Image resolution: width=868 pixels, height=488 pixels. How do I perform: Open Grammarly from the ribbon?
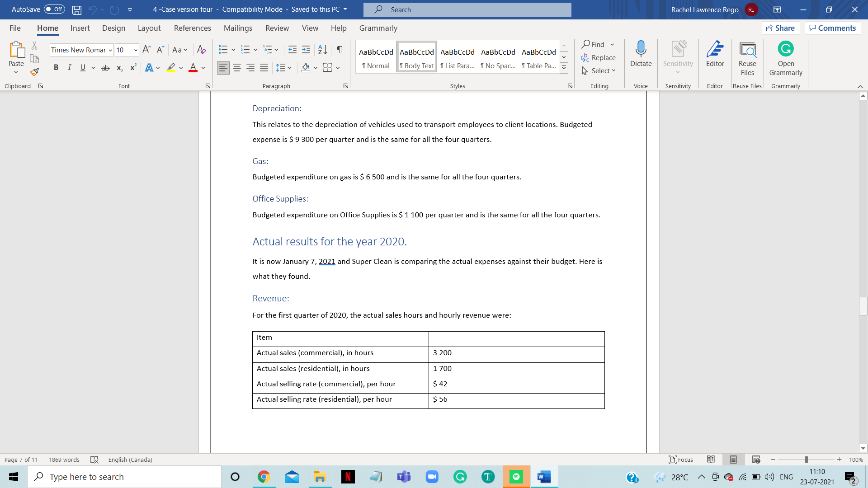785,56
